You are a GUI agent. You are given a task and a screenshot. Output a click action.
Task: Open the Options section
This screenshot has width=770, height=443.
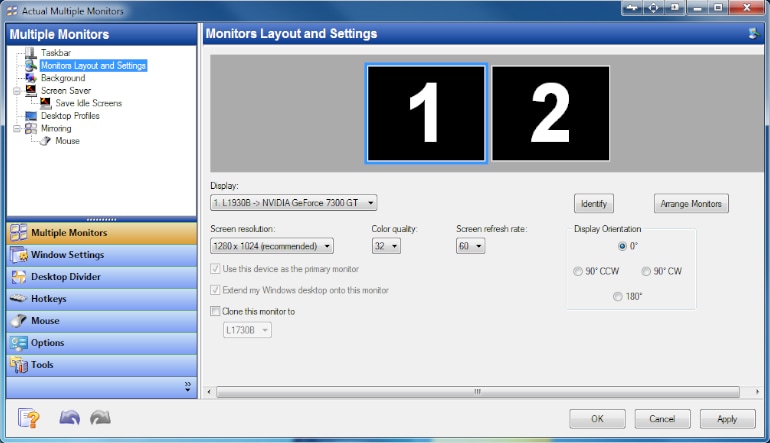tap(102, 343)
